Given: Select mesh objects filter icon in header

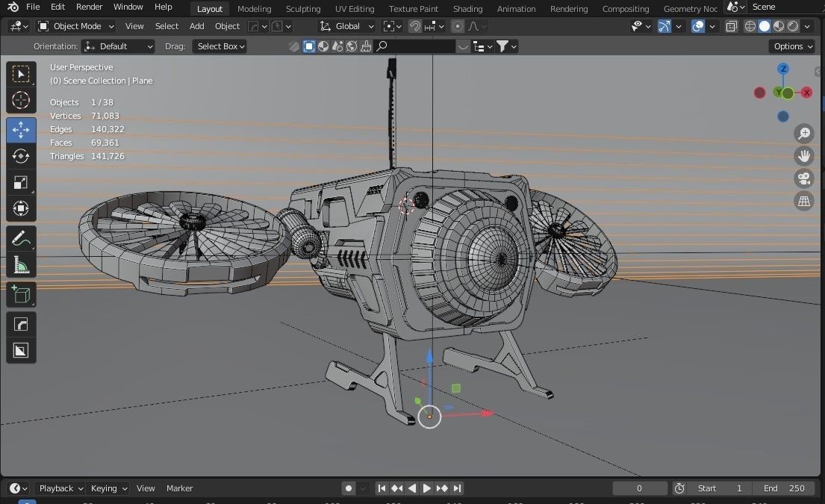Looking at the screenshot, I should pos(309,46).
